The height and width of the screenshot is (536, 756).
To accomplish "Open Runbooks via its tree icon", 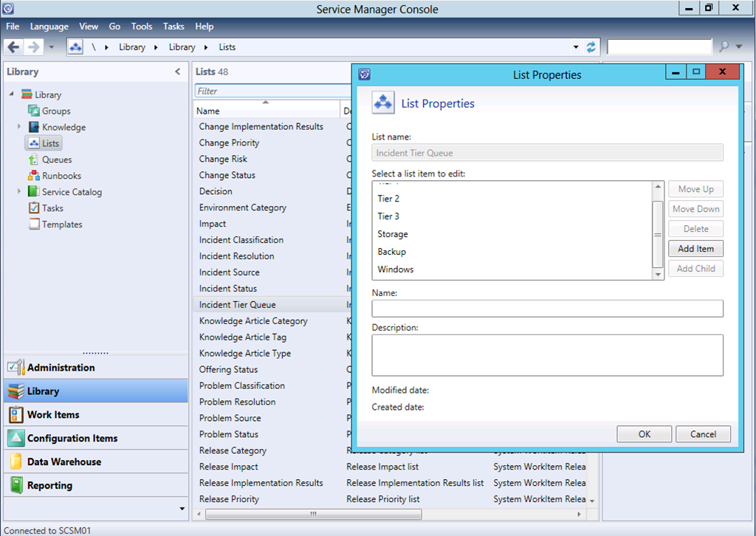I will [x=34, y=176].
